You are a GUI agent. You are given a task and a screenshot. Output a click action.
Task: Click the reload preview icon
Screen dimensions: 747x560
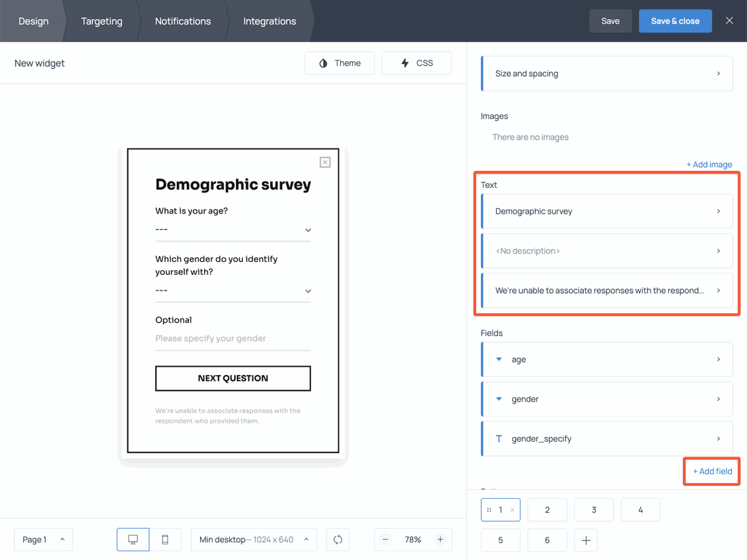click(337, 539)
